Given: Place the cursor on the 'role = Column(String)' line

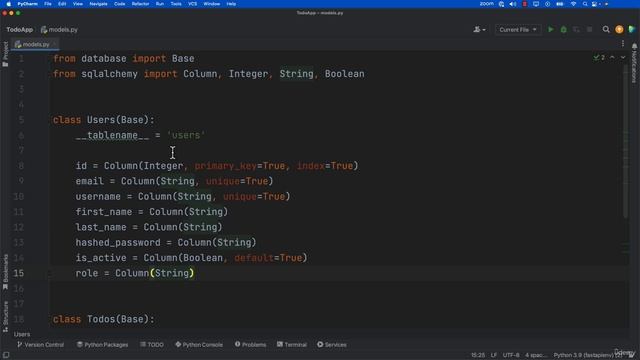Looking at the screenshot, I should [x=135, y=273].
